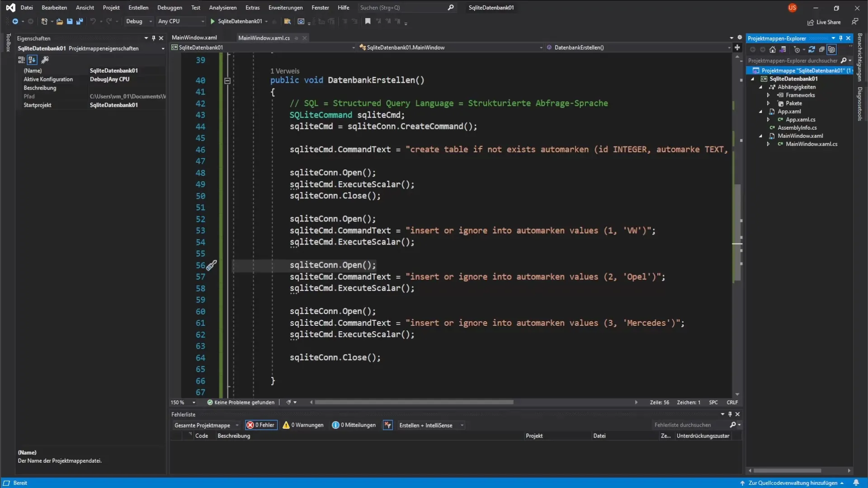Save the current file with the disk icon
This screenshot has width=868, height=488.
tap(70, 21)
